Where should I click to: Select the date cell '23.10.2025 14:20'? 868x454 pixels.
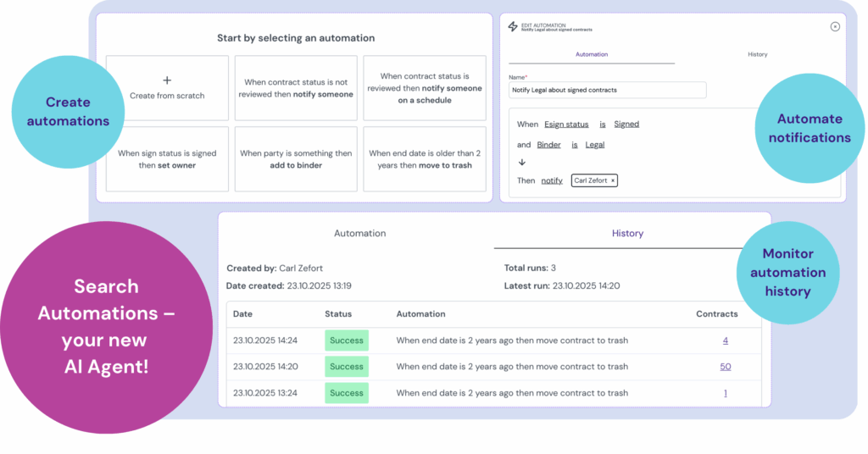265,367
